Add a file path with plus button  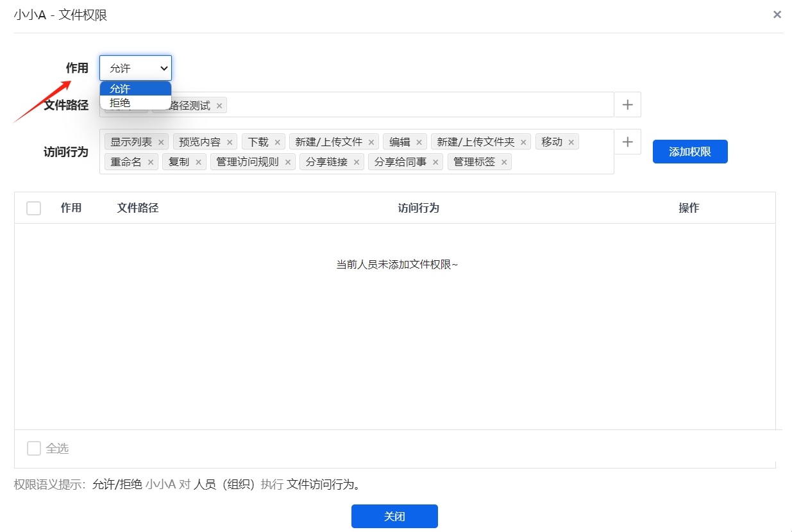tap(628, 104)
